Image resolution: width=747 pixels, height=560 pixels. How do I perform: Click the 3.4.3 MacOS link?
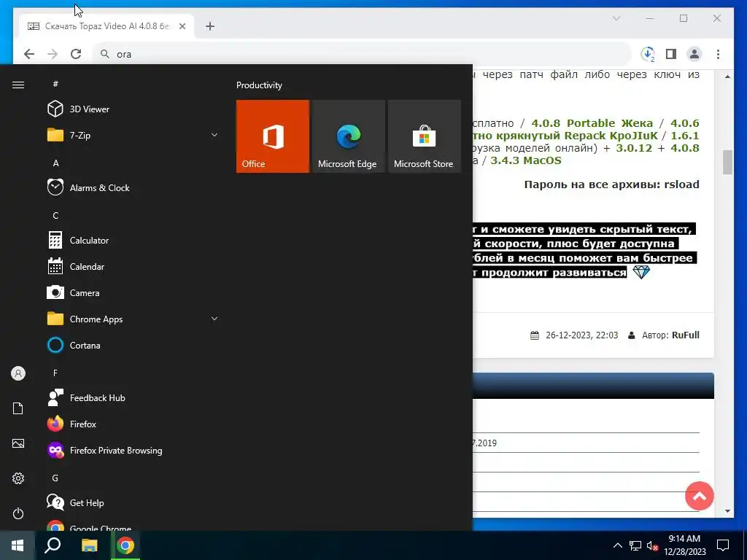point(526,160)
